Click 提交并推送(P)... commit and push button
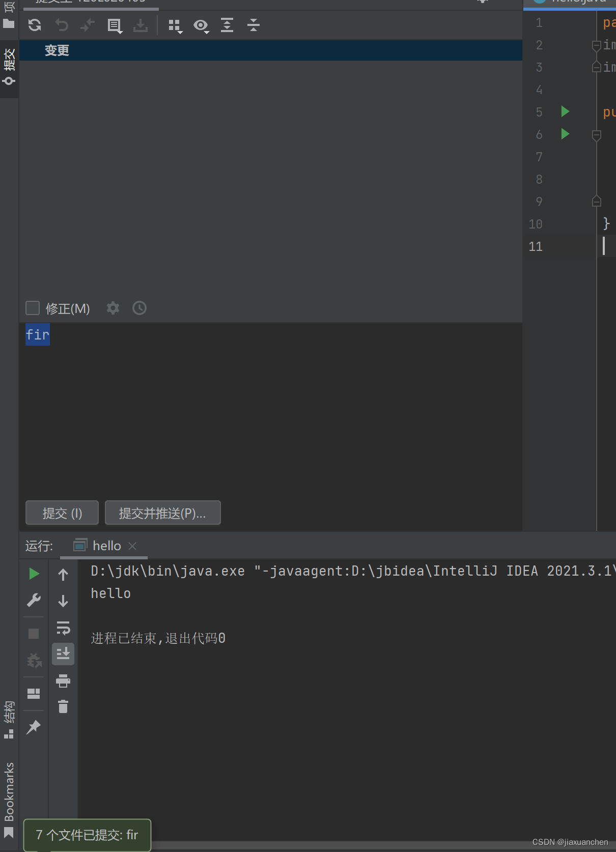 point(163,513)
